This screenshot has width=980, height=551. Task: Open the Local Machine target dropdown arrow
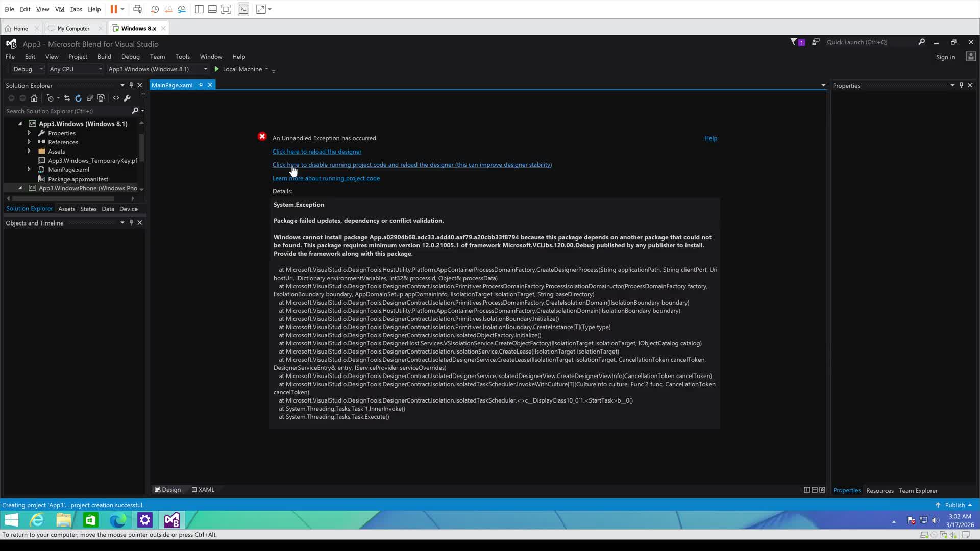(x=266, y=69)
